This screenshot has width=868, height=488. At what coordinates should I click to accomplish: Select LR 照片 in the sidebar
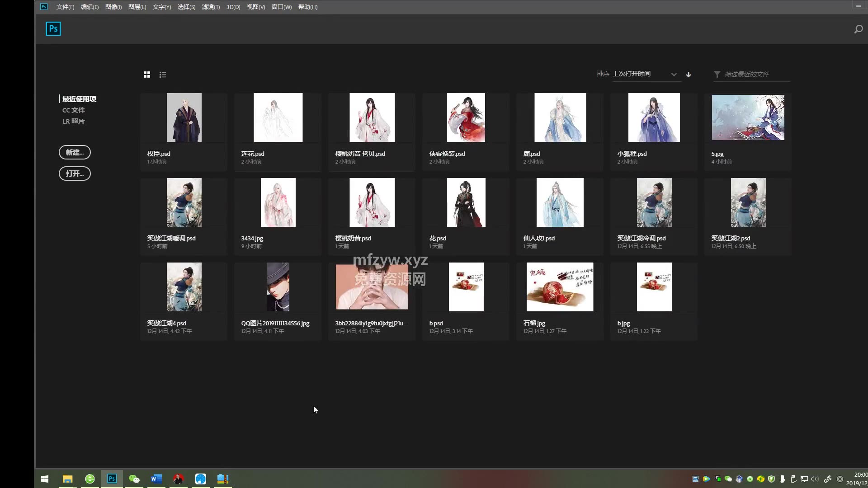click(x=73, y=121)
